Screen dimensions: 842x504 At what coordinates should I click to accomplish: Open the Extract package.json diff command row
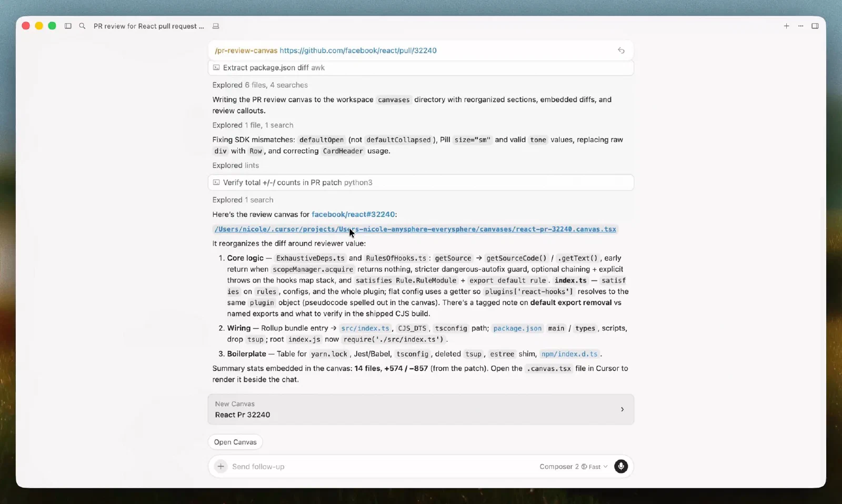421,67
